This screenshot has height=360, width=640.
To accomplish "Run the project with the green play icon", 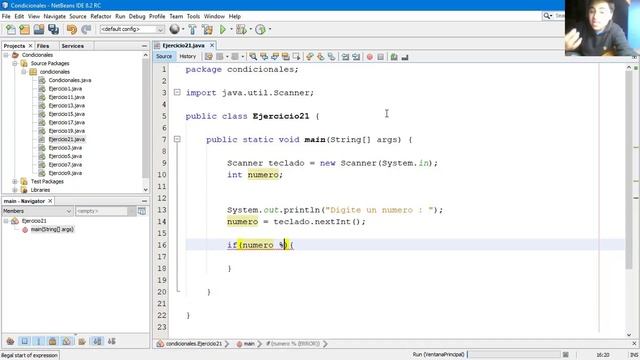I will click(223, 29).
